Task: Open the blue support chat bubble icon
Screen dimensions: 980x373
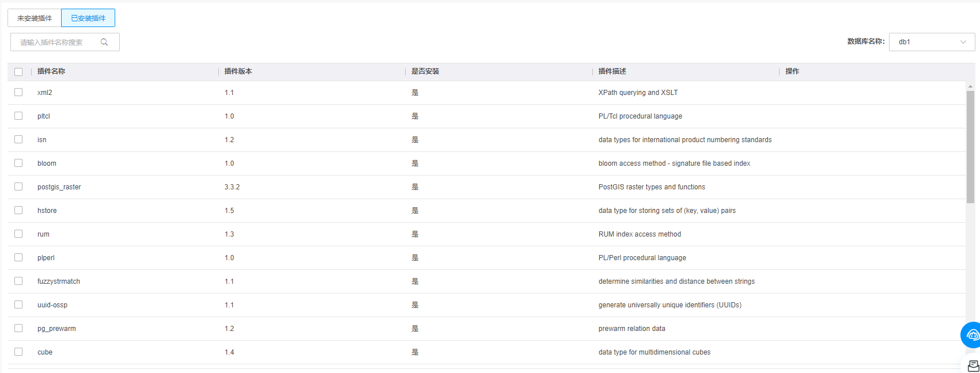Action: (x=972, y=335)
